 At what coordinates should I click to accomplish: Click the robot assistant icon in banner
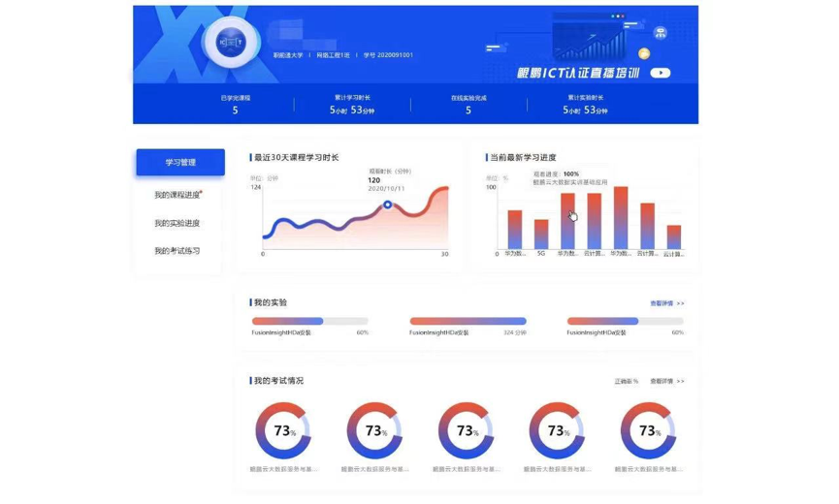tap(661, 33)
